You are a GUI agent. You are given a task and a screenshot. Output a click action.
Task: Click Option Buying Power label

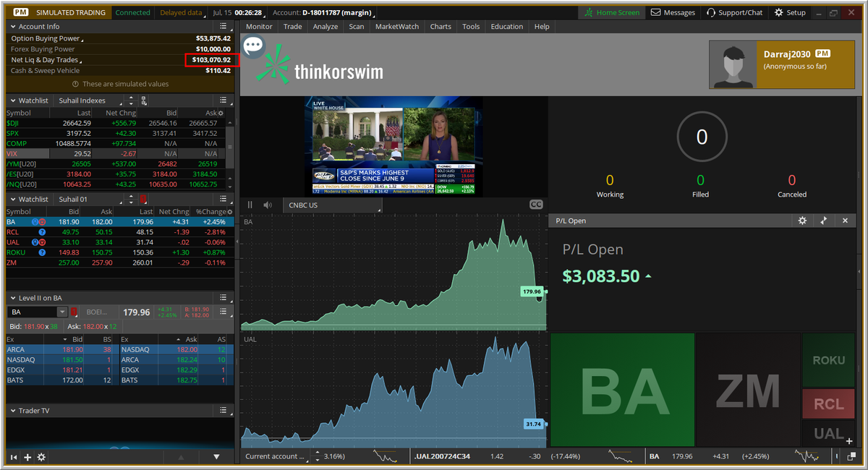[46, 38]
